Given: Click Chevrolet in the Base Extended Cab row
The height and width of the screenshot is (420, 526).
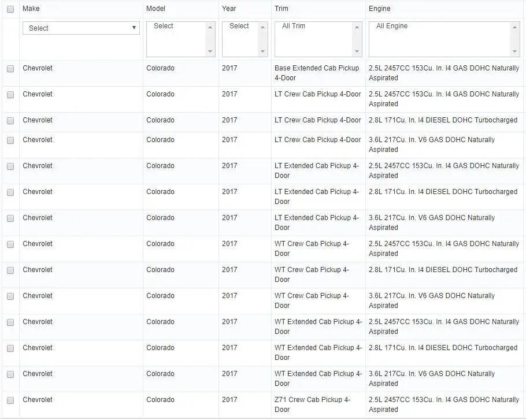Looking at the screenshot, I should pyautogui.click(x=38, y=68).
